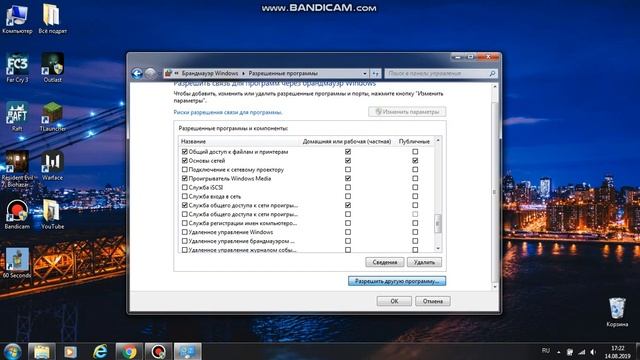Check Удаленное управление Windows name checkbox
This screenshot has height=360, width=640.
pyautogui.click(x=184, y=232)
